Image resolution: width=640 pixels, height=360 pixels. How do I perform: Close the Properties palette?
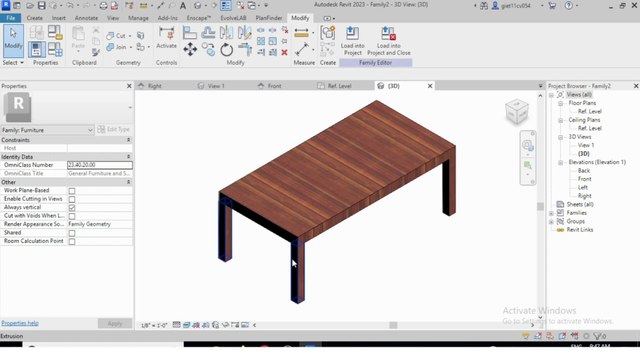click(x=129, y=86)
